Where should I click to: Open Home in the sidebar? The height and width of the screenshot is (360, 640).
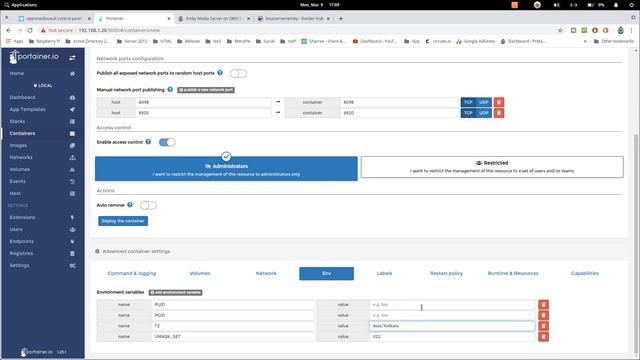tap(17, 73)
